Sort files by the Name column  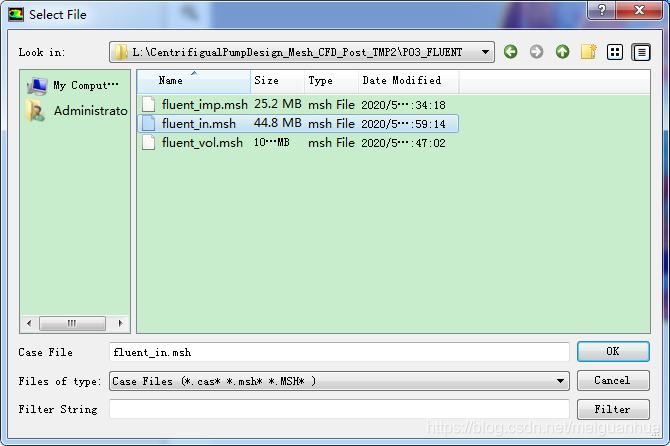(x=193, y=81)
